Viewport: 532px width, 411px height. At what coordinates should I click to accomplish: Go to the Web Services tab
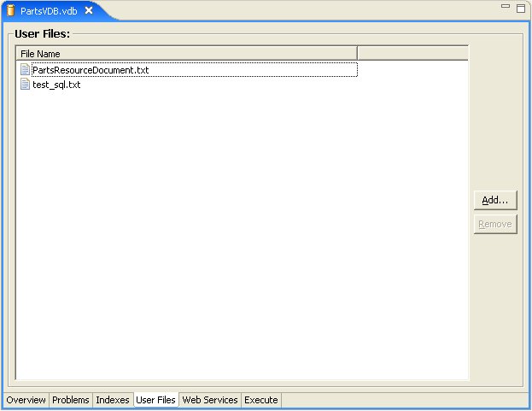click(x=210, y=400)
